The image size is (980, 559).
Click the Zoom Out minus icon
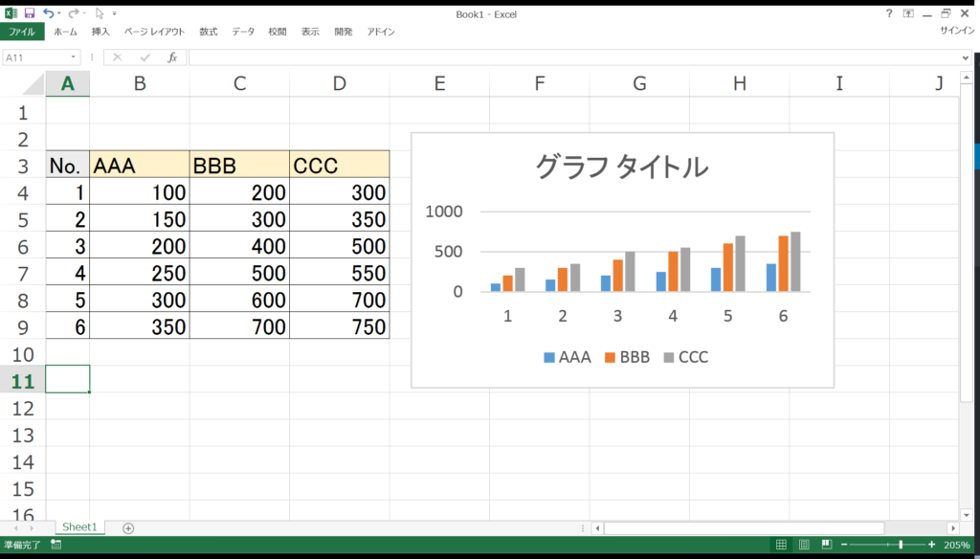844,543
